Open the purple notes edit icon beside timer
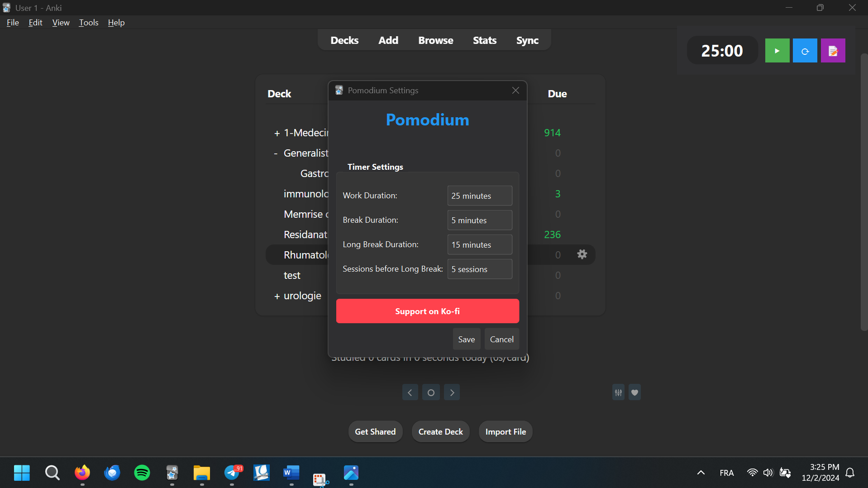The image size is (868, 488). pos(833,50)
